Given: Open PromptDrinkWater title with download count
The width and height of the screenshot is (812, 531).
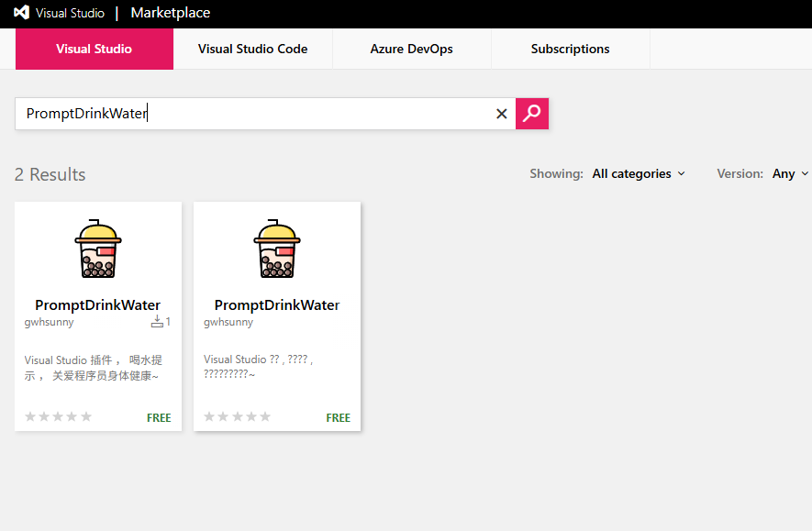Looking at the screenshot, I should 98,304.
